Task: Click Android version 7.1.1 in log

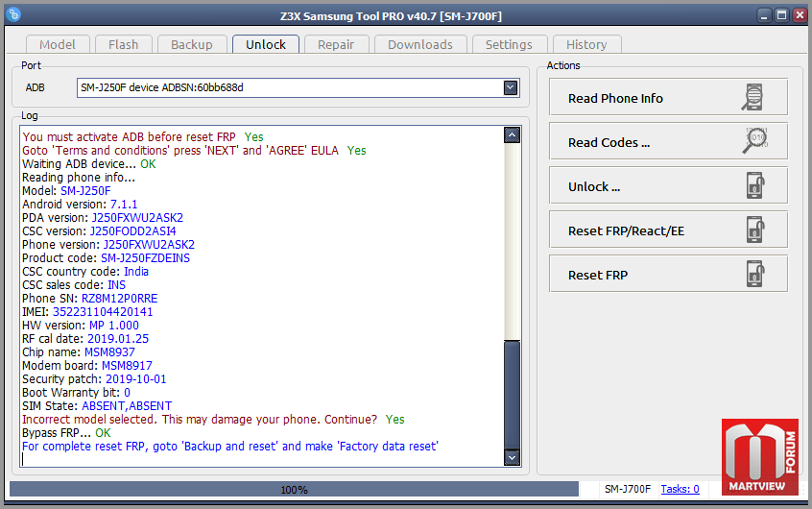Action: point(124,205)
